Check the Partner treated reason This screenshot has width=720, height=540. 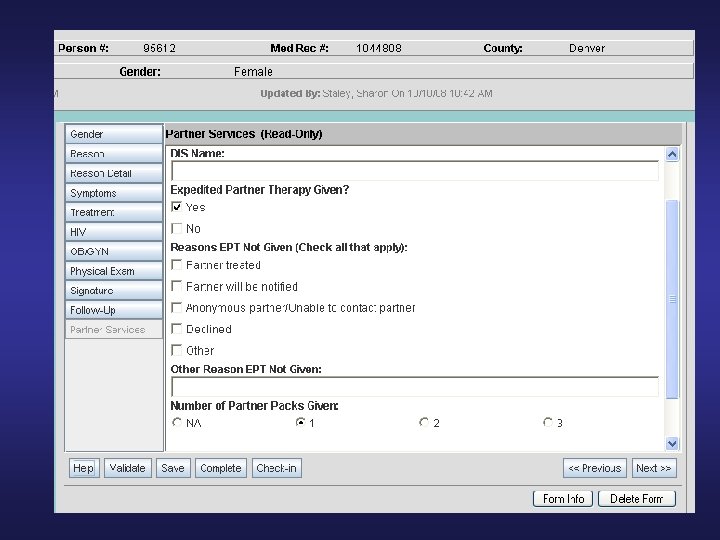[x=176, y=265]
